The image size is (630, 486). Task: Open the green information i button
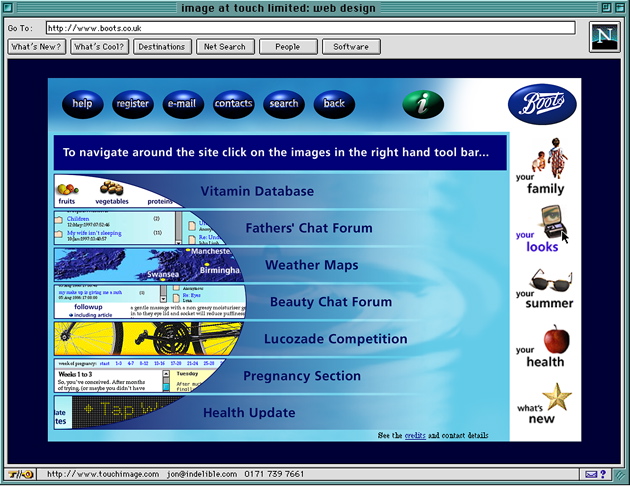[x=423, y=104]
